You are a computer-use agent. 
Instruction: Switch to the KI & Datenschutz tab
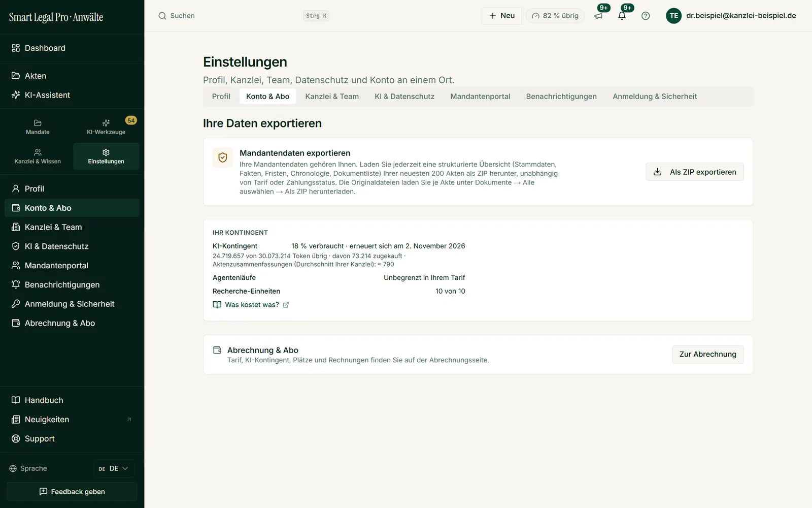tap(404, 97)
